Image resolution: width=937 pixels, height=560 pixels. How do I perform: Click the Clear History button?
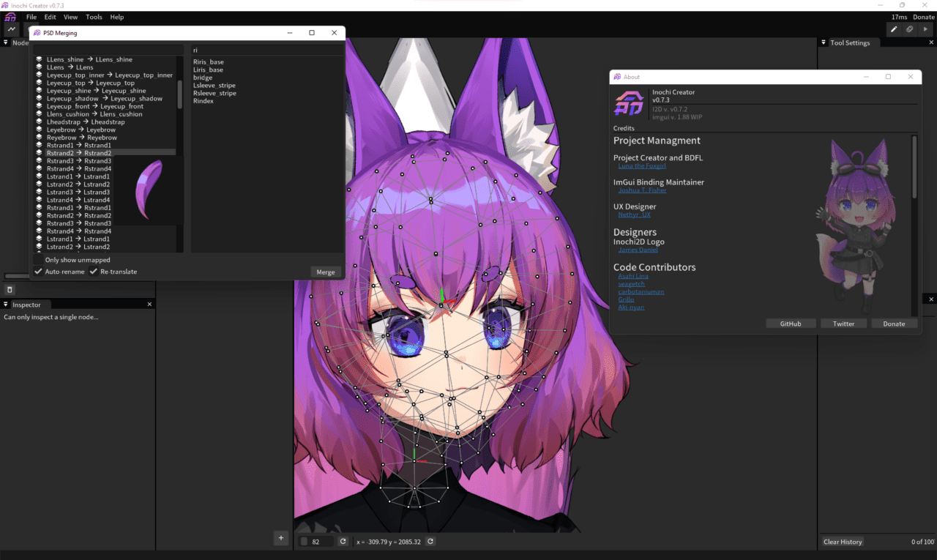point(843,542)
